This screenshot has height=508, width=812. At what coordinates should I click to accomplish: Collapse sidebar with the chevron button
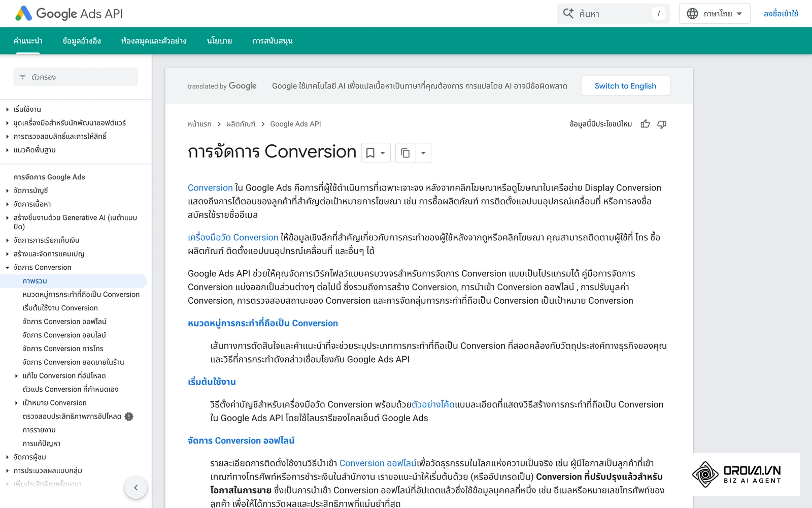136,488
